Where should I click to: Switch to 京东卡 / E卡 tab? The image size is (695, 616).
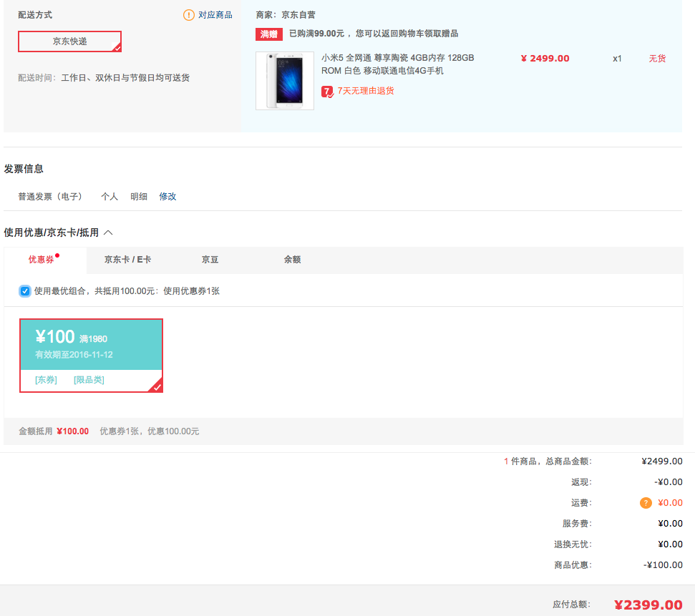coord(127,260)
